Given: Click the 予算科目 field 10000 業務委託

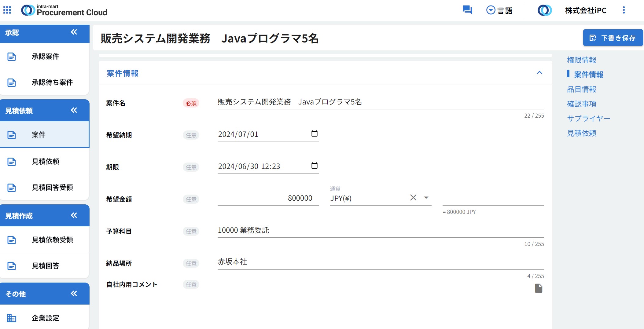Looking at the screenshot, I should tap(381, 230).
